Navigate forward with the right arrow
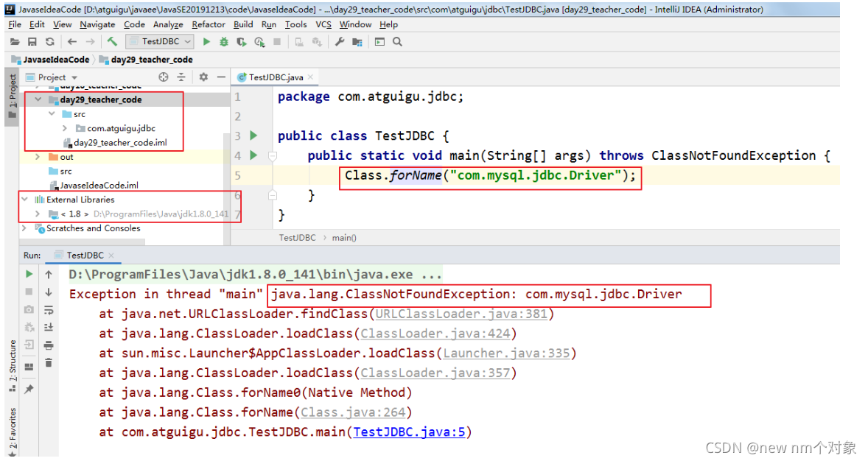This screenshot has height=461, width=868. coord(90,41)
